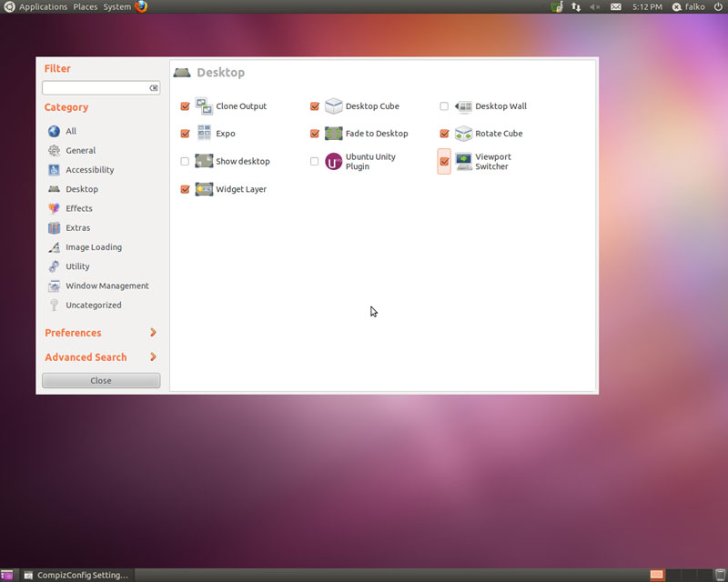728x582 pixels.
Task: Open the muted volume indicator
Action: tap(595, 6)
